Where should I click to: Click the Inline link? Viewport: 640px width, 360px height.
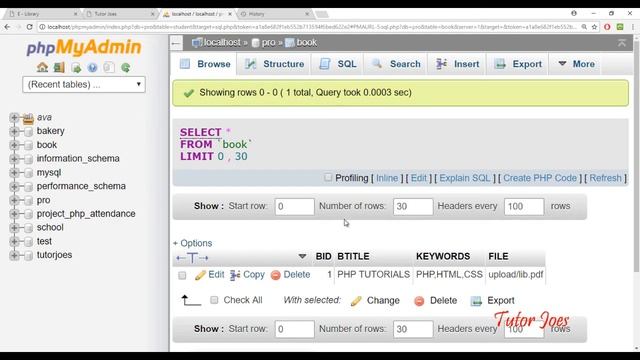pos(387,178)
